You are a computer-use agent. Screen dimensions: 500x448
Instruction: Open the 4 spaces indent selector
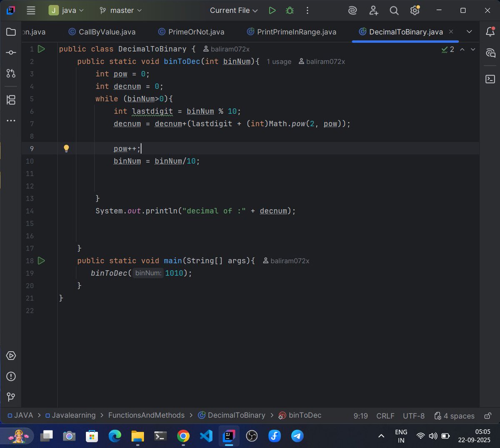454,416
